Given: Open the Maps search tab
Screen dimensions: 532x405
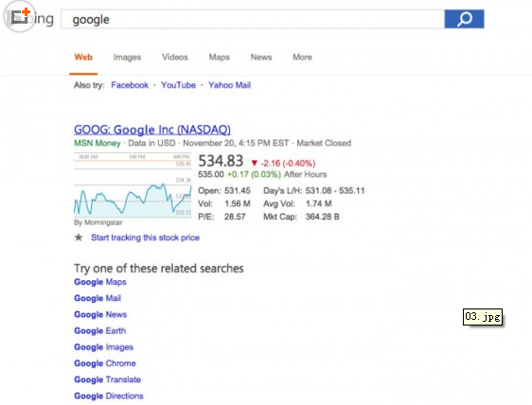Looking at the screenshot, I should (x=220, y=57).
